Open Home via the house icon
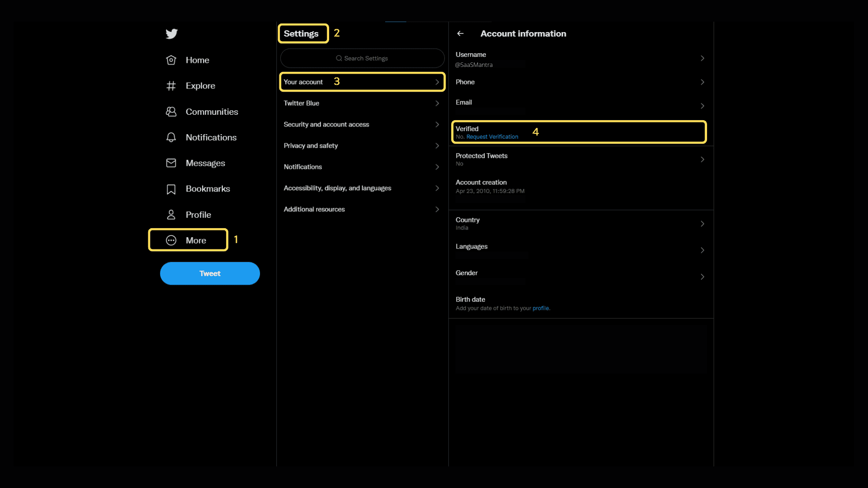The image size is (868, 488). pyautogui.click(x=171, y=60)
